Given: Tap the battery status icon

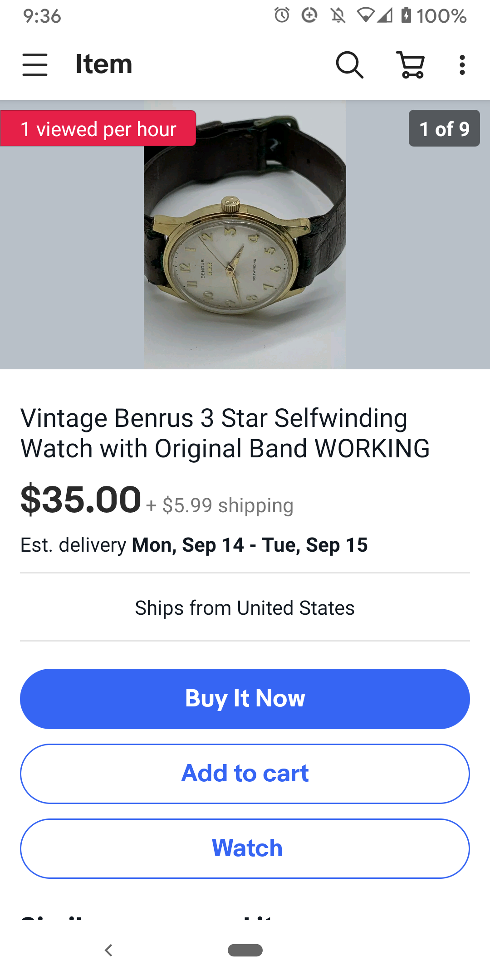Looking at the screenshot, I should point(406,15).
